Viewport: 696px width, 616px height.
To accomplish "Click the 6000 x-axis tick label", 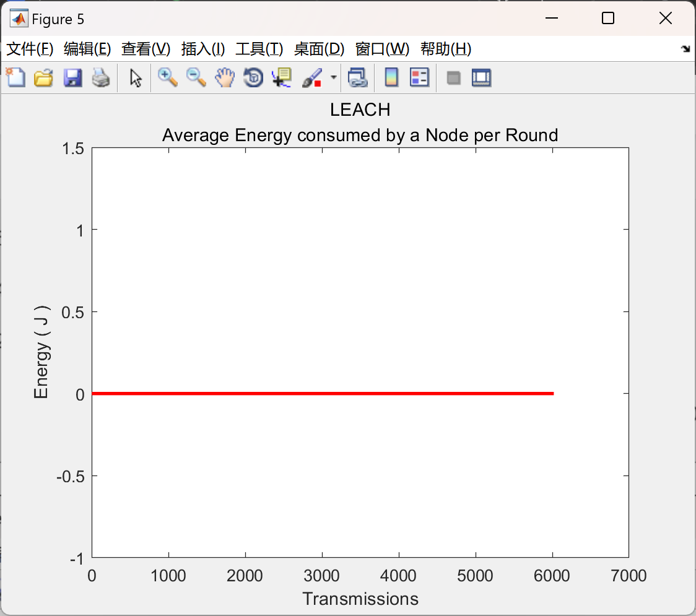I will point(552,576).
